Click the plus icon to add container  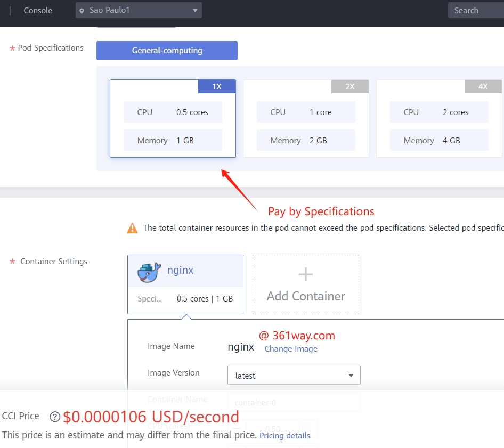pyautogui.click(x=306, y=275)
